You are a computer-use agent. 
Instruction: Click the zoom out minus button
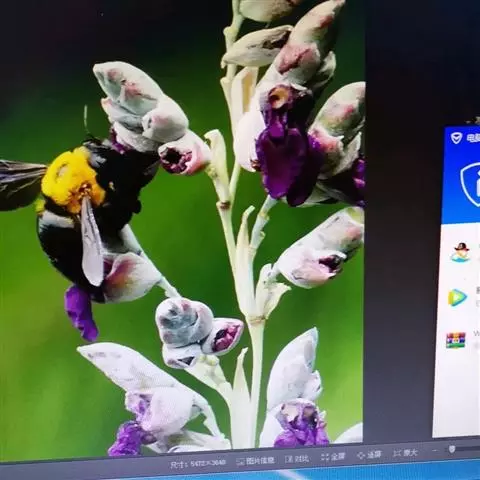click(x=434, y=450)
